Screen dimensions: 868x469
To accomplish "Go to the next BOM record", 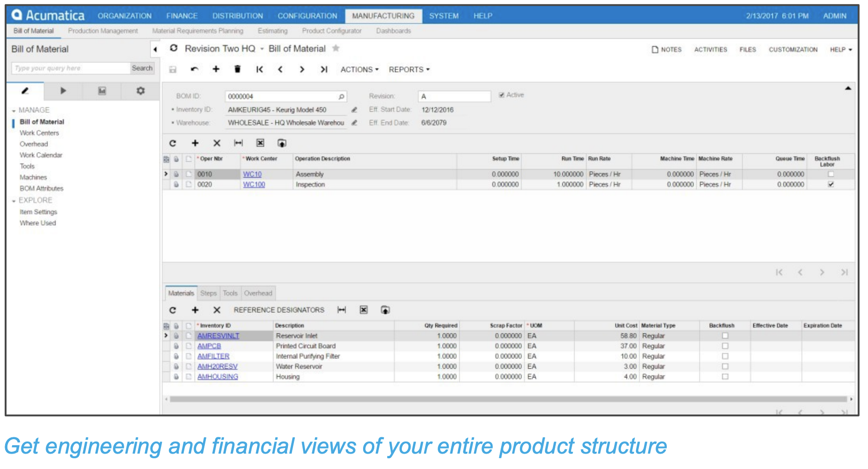I will tap(302, 69).
